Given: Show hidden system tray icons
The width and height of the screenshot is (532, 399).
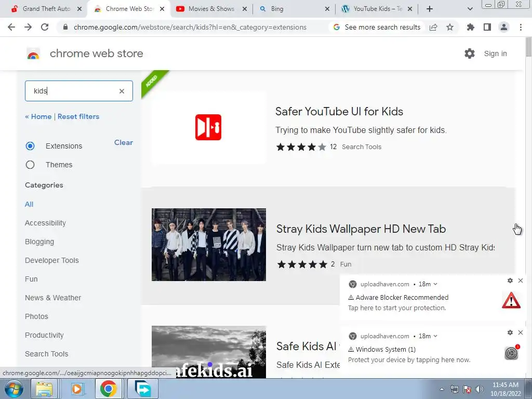Looking at the screenshot, I should pyautogui.click(x=442, y=389).
